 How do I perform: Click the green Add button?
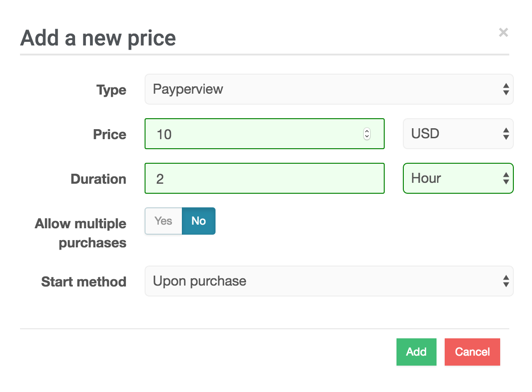coord(417,352)
